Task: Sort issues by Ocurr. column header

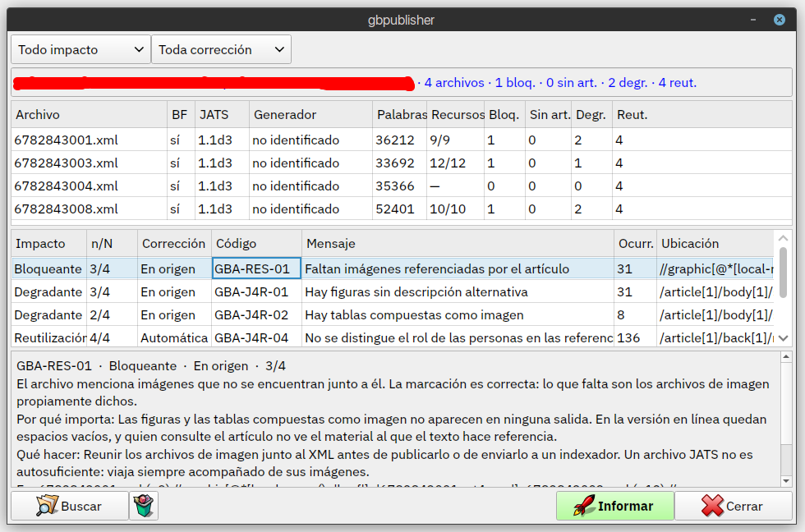Action: [636, 243]
